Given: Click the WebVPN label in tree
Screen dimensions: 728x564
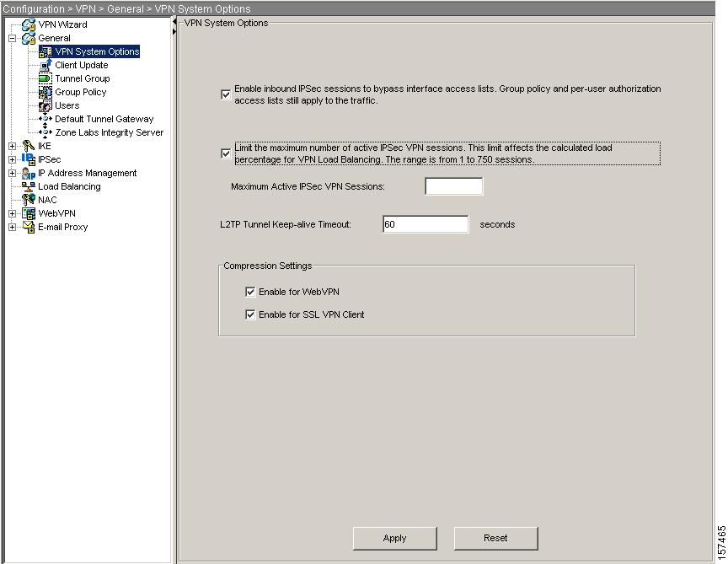Looking at the screenshot, I should [56, 213].
